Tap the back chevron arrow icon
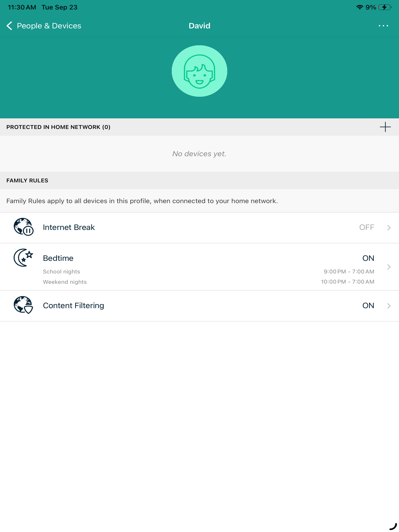Viewport: 399px width, 532px height. click(x=9, y=26)
